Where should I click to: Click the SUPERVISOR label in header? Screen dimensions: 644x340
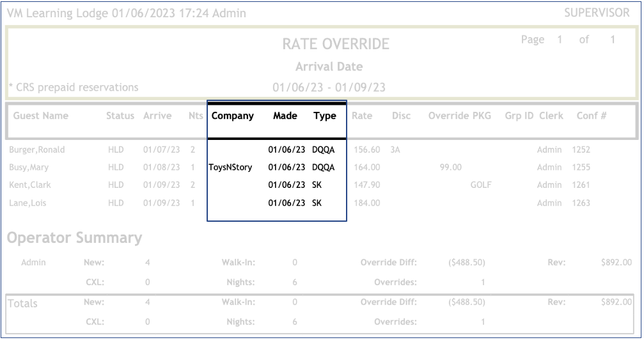click(596, 13)
